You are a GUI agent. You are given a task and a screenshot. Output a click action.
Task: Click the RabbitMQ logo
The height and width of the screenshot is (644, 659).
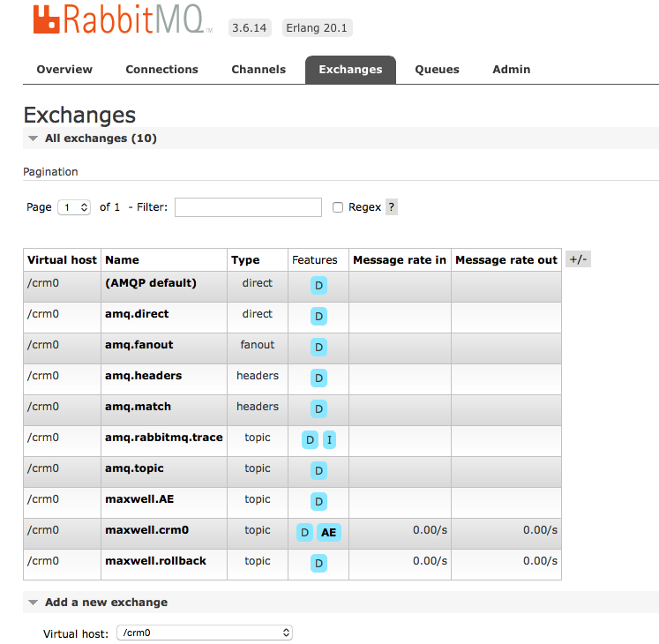point(124,19)
